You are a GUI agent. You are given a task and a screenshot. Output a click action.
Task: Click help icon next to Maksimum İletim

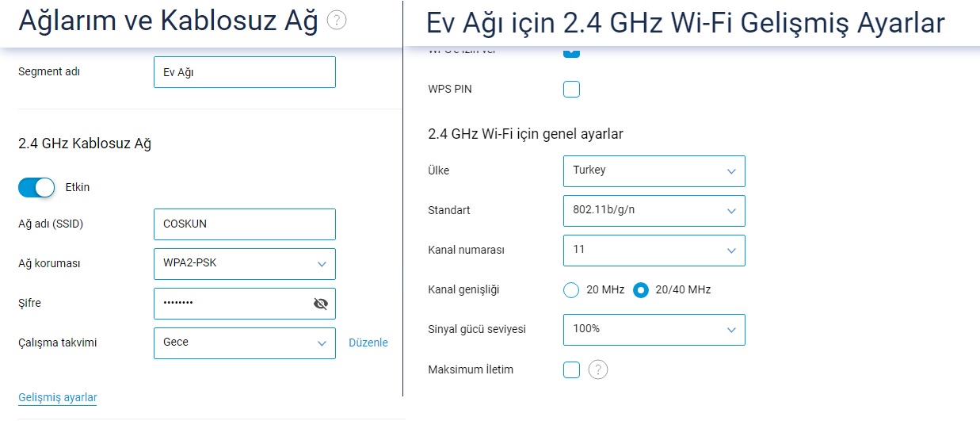click(599, 369)
